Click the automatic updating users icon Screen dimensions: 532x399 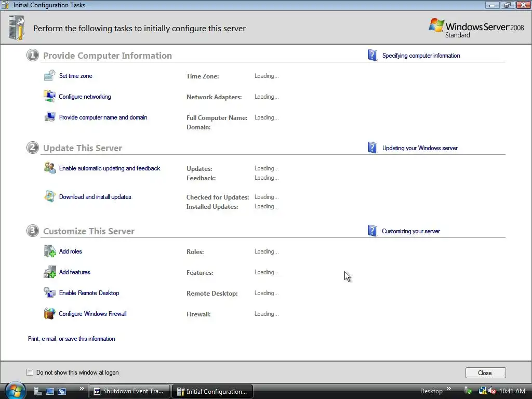(x=49, y=168)
